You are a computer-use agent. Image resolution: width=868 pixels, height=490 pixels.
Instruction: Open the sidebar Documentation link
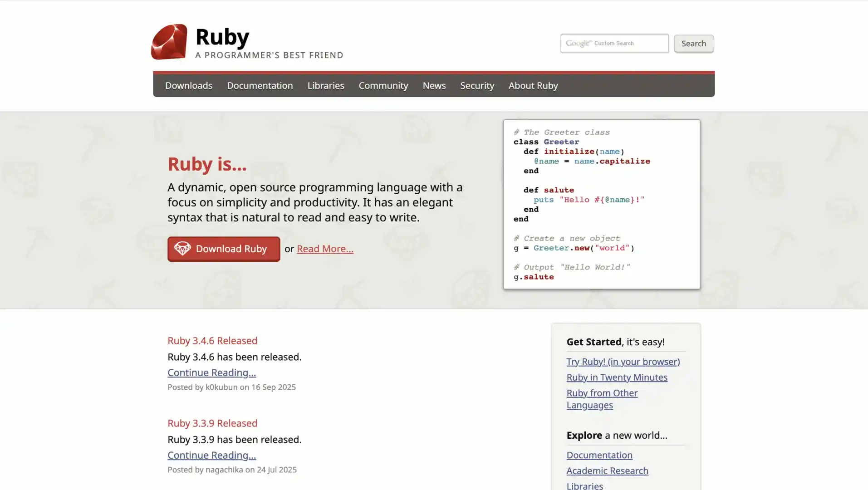coord(599,455)
